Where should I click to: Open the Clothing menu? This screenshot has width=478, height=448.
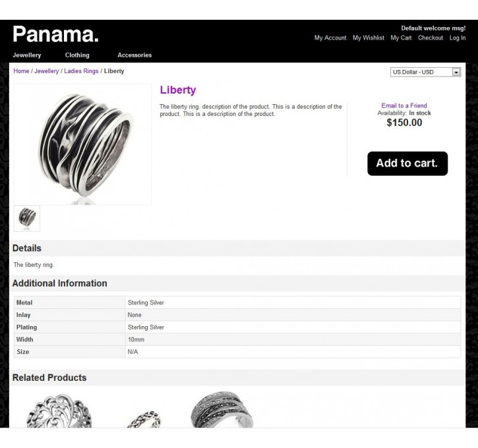point(77,55)
